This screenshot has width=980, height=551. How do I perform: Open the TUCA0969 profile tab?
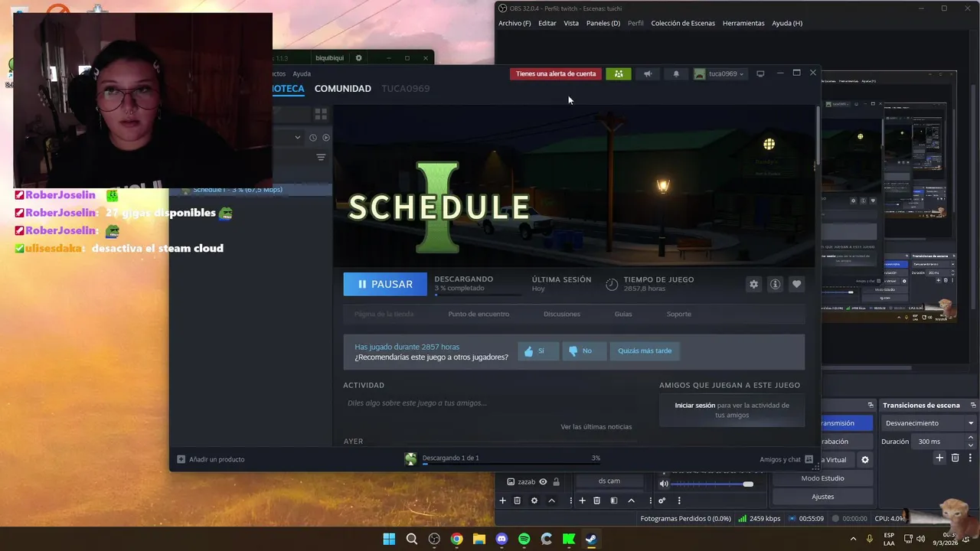[406, 89]
